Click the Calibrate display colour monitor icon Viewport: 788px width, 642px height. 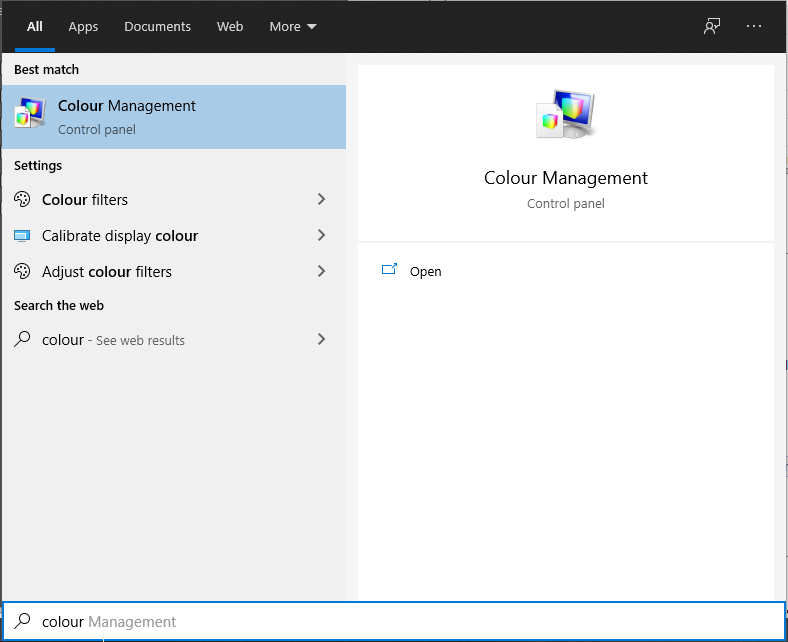click(x=23, y=236)
